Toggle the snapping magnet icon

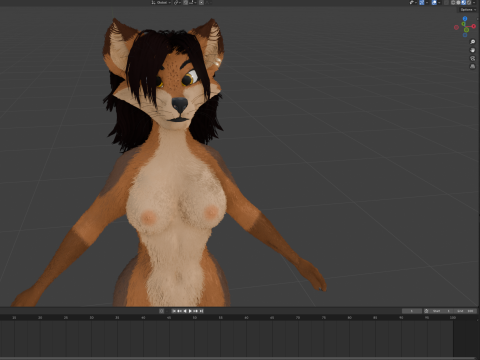(x=185, y=2)
